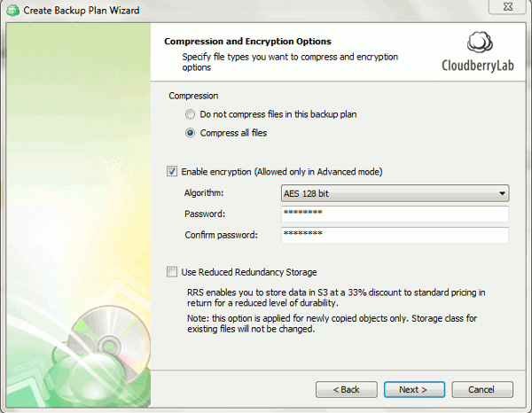Go back with the < Back button
The image size is (532, 413).
[x=347, y=390]
